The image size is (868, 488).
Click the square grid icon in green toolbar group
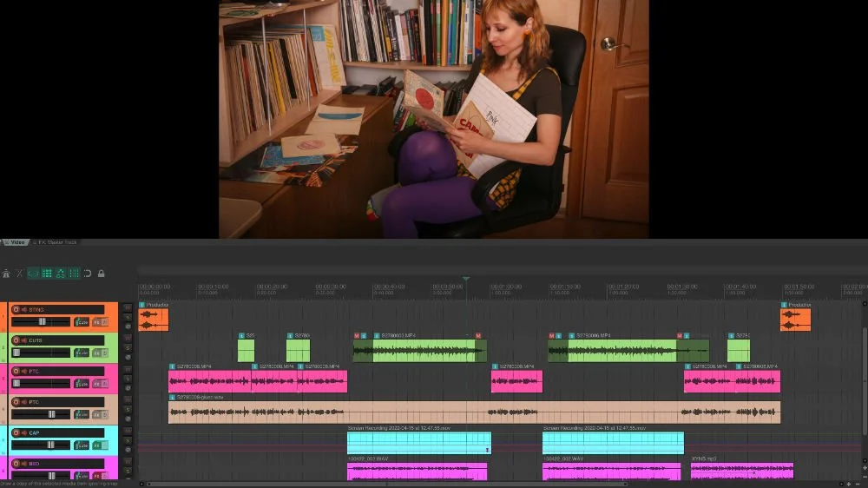tap(47, 273)
